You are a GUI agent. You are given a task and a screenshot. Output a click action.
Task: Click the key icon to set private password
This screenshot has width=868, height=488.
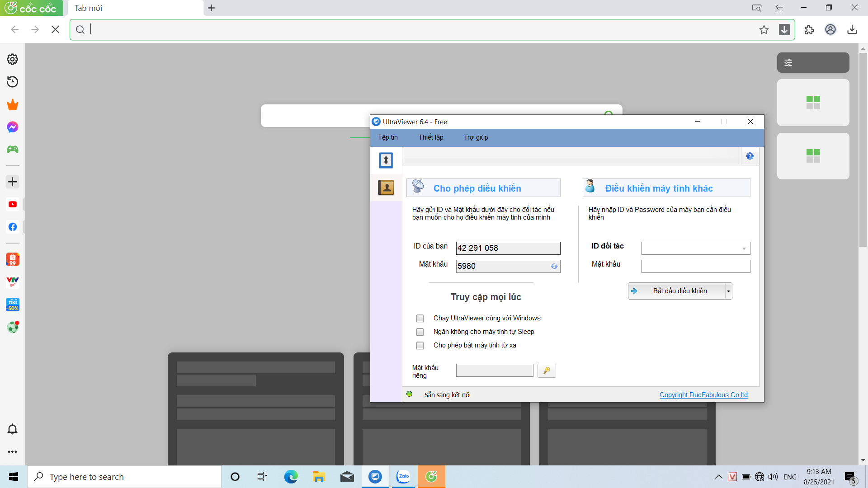547,371
